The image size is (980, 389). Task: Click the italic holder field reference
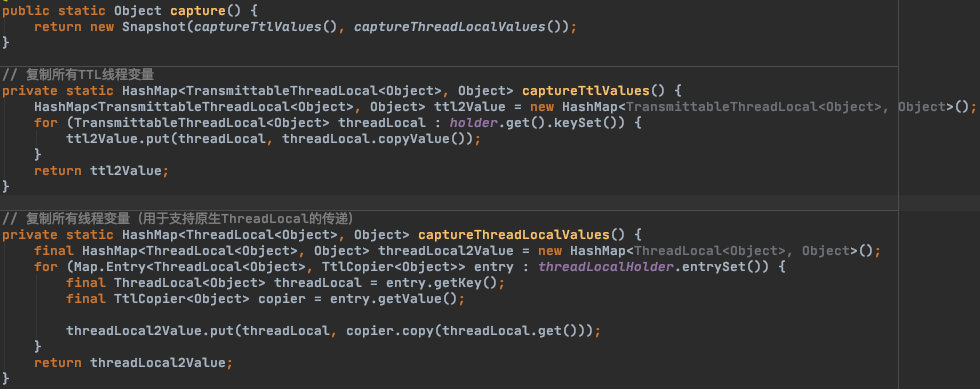click(474, 123)
